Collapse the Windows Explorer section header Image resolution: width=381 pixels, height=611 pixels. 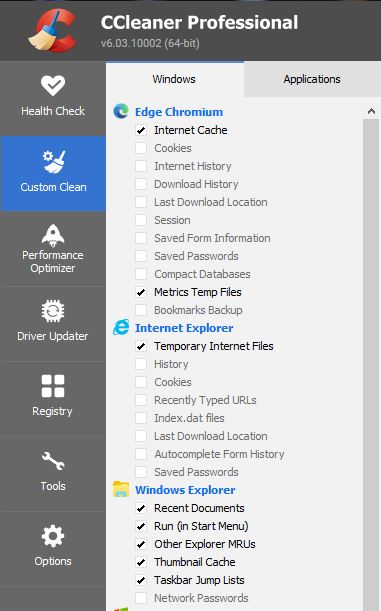click(x=185, y=490)
